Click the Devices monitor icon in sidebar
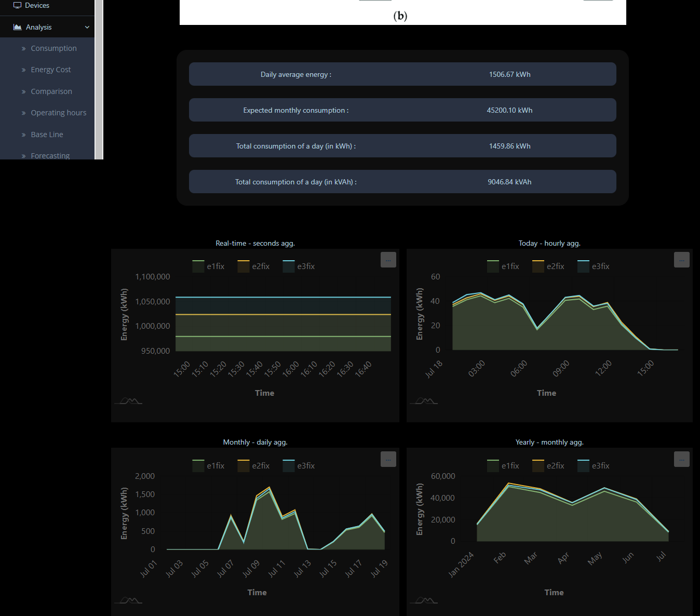The height and width of the screenshot is (616, 700). (17, 5)
